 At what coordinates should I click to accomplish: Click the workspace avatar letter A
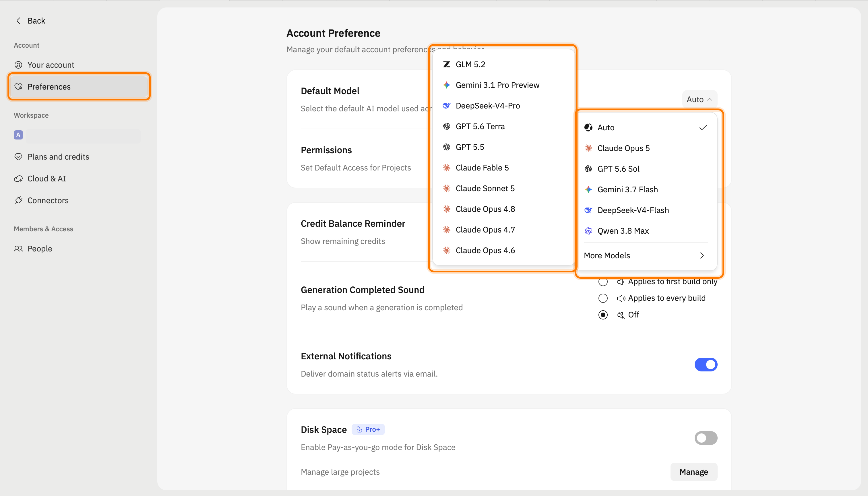pos(18,135)
